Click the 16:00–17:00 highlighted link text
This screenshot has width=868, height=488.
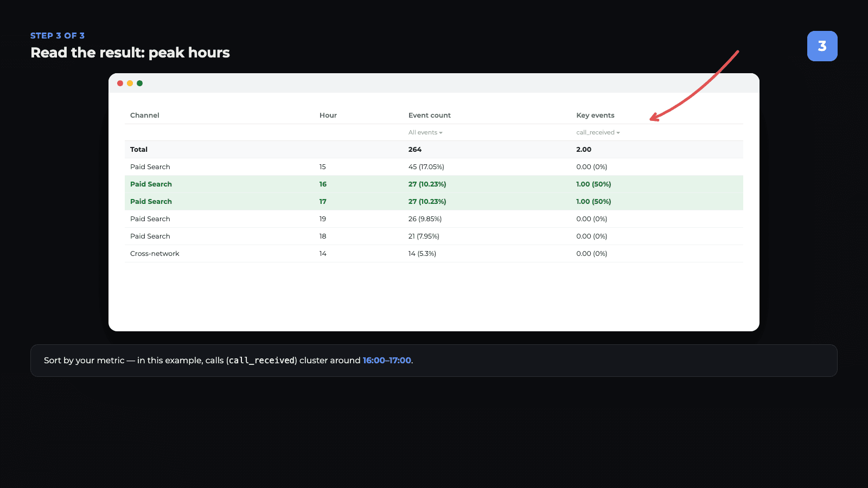(x=387, y=361)
